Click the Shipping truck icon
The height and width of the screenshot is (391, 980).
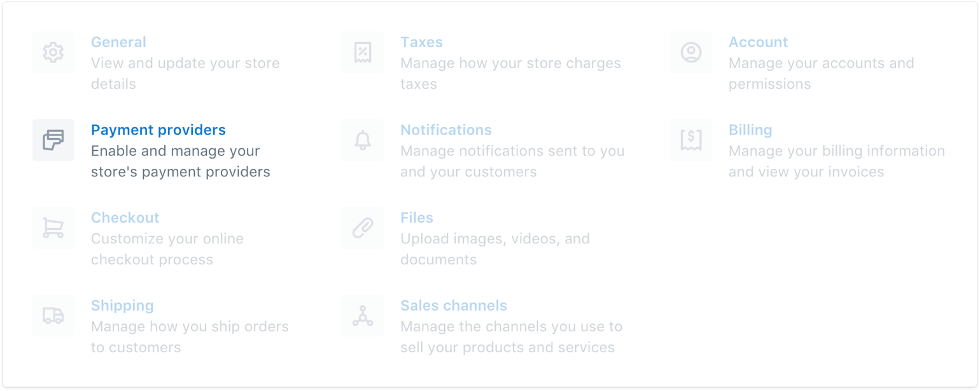pos(53,316)
